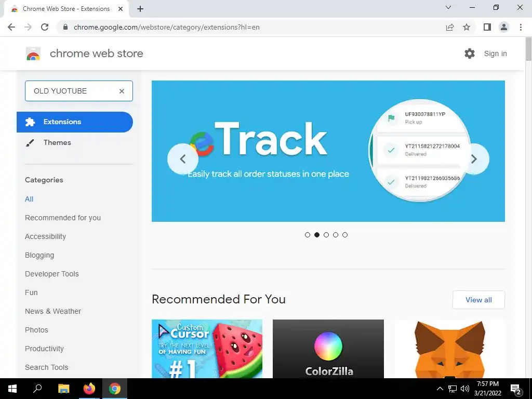Open taskbar search magnifier

click(x=37, y=389)
